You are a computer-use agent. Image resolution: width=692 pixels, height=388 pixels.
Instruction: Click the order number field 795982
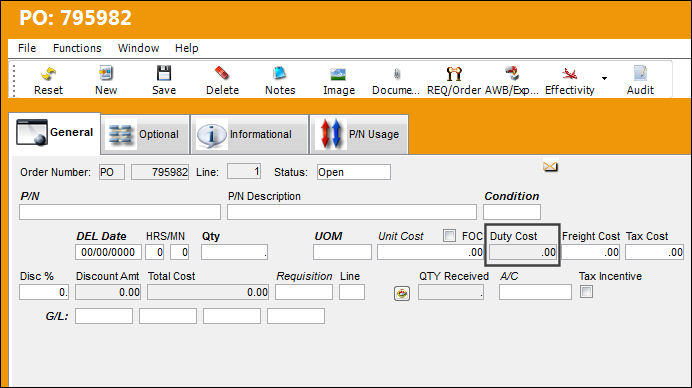160,172
